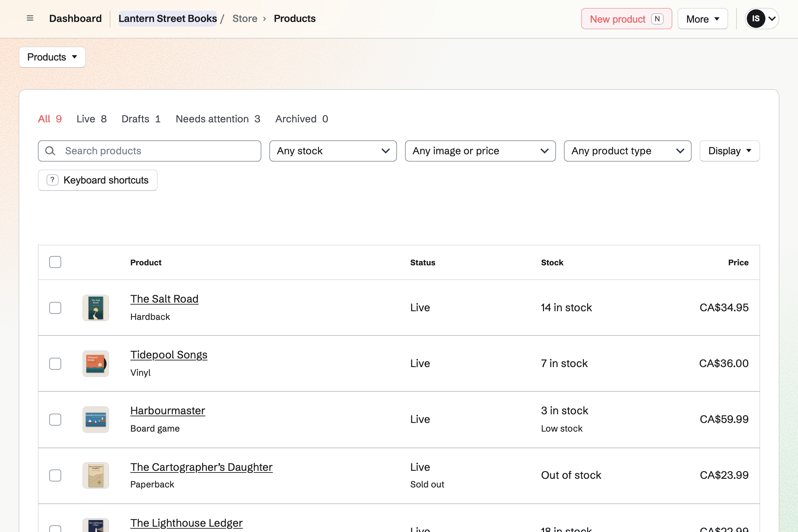Viewport: 798px width, 532px height.
Task: Open Tidepool Songs product link
Action: pyautogui.click(x=169, y=355)
